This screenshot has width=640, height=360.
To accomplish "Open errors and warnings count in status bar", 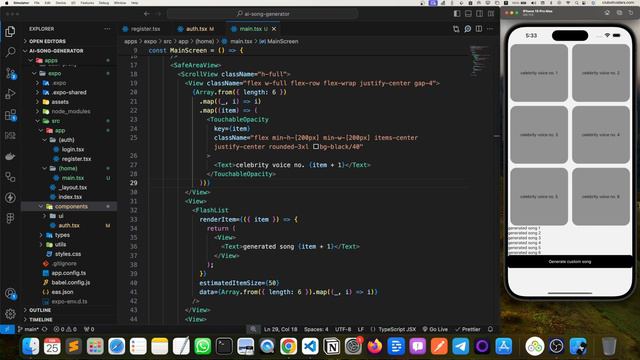I will coord(65,329).
